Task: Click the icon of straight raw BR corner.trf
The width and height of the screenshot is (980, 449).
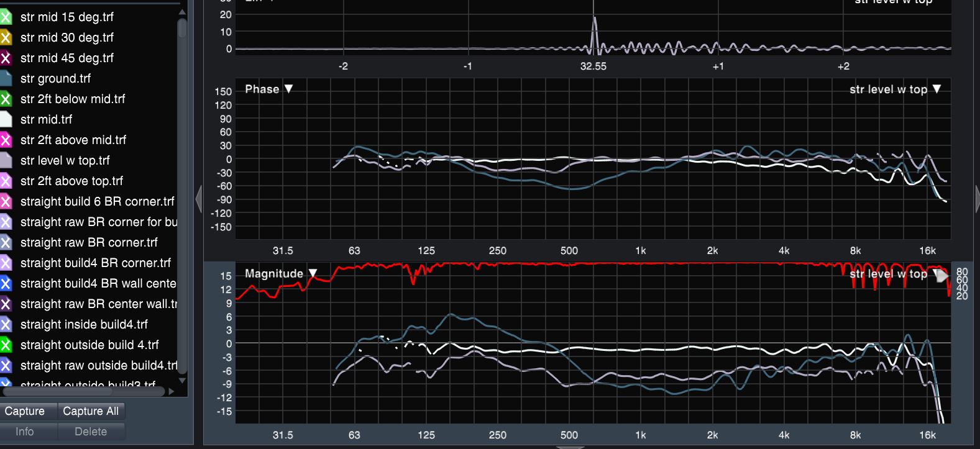Action: (x=6, y=242)
